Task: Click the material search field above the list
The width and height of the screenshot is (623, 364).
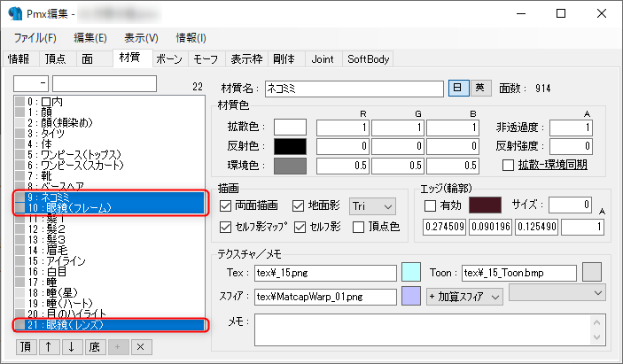Action: 105,84
